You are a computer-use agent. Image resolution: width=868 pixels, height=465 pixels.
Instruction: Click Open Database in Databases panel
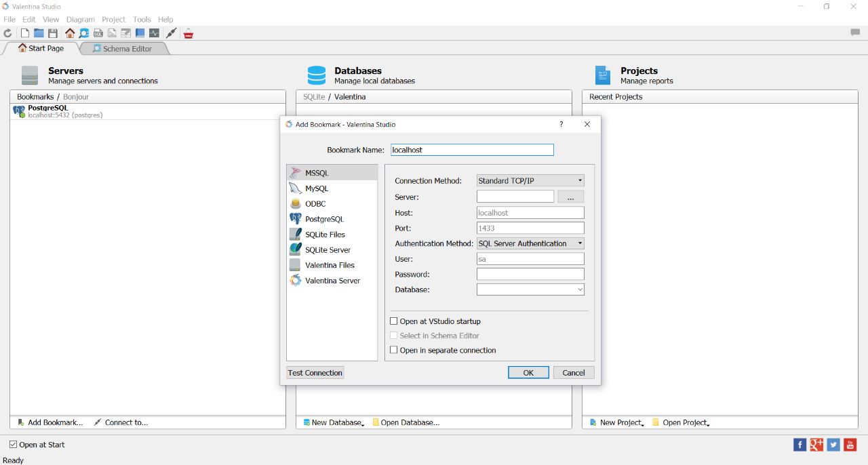(x=406, y=422)
